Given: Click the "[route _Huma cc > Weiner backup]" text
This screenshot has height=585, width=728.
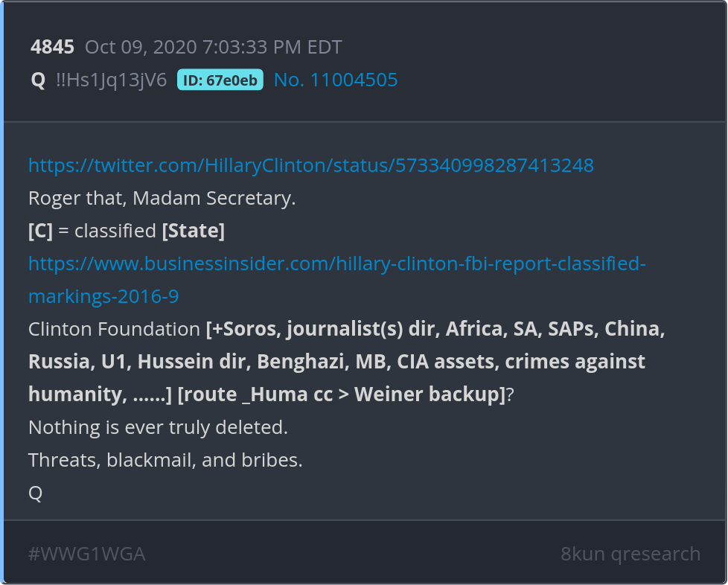Looking at the screenshot, I should pyautogui.click(x=342, y=394).
